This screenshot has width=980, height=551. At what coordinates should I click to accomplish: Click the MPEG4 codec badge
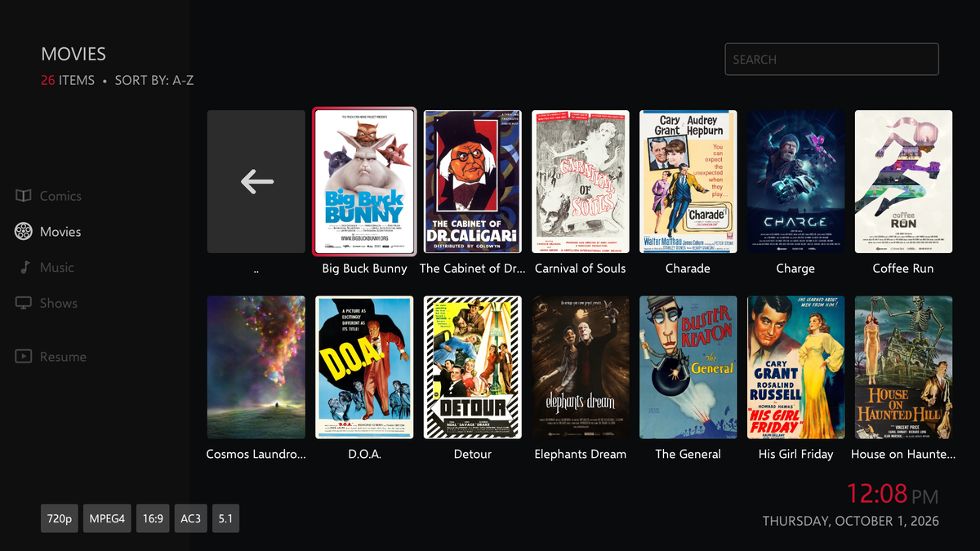pyautogui.click(x=107, y=518)
